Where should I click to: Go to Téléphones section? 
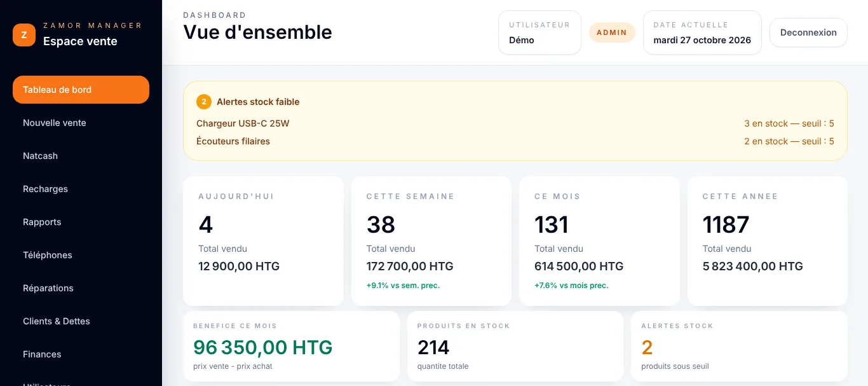[81, 255]
